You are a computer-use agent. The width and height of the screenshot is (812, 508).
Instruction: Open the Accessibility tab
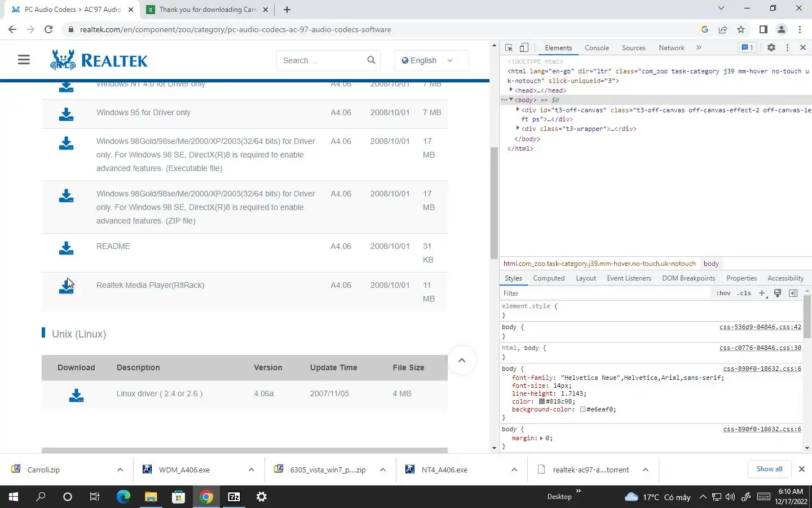[785, 278]
